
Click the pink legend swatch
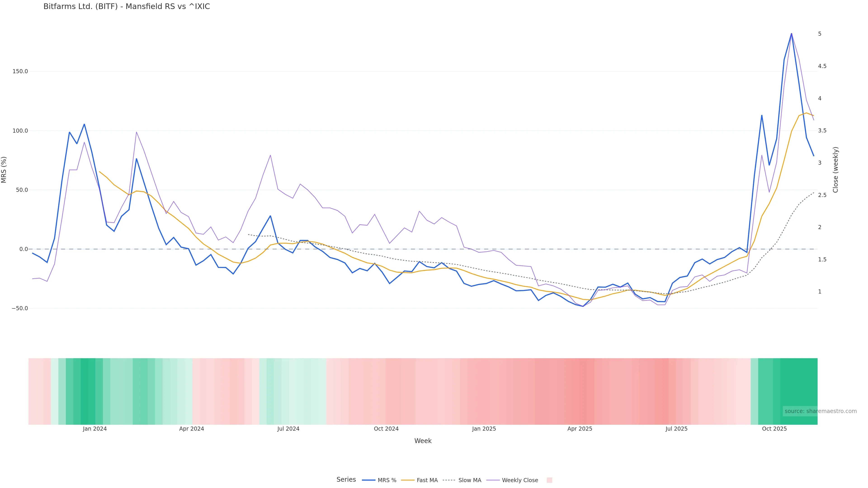549,480
